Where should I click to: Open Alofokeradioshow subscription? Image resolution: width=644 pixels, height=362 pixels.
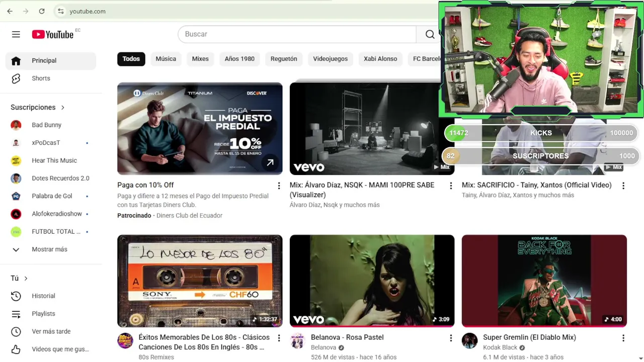(51, 214)
